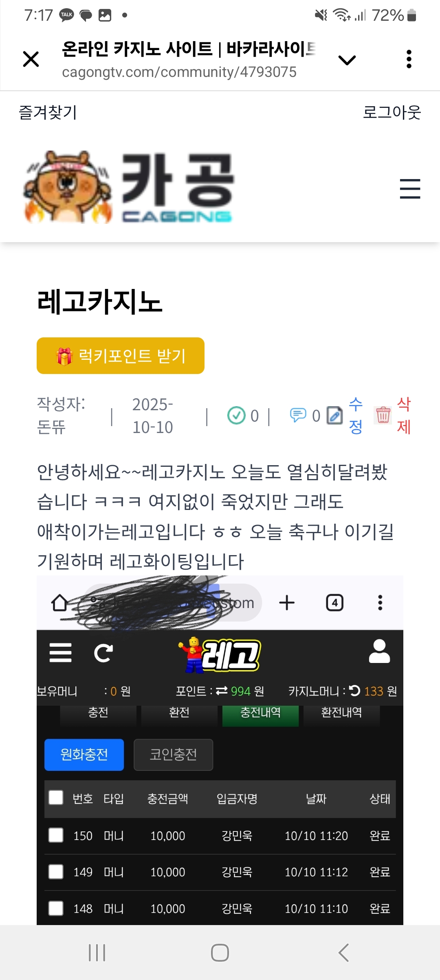Toggle the select-all checkbox in table header
The height and width of the screenshot is (980, 440).
pyautogui.click(x=56, y=798)
